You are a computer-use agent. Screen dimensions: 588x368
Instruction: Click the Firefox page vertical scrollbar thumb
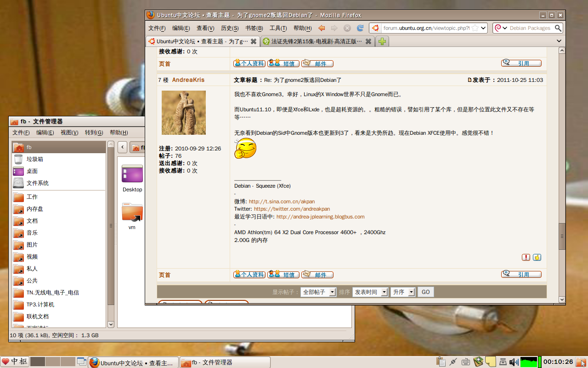click(x=561, y=236)
